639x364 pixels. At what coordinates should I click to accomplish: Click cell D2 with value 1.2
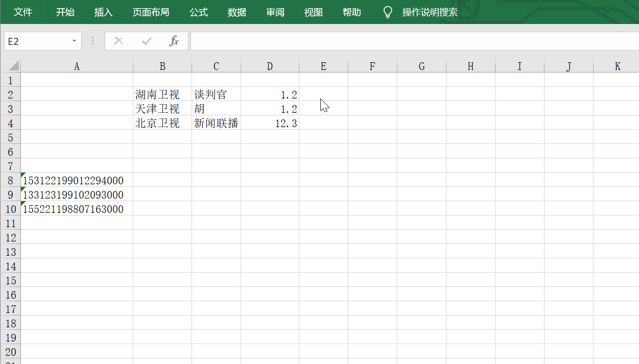coord(270,94)
